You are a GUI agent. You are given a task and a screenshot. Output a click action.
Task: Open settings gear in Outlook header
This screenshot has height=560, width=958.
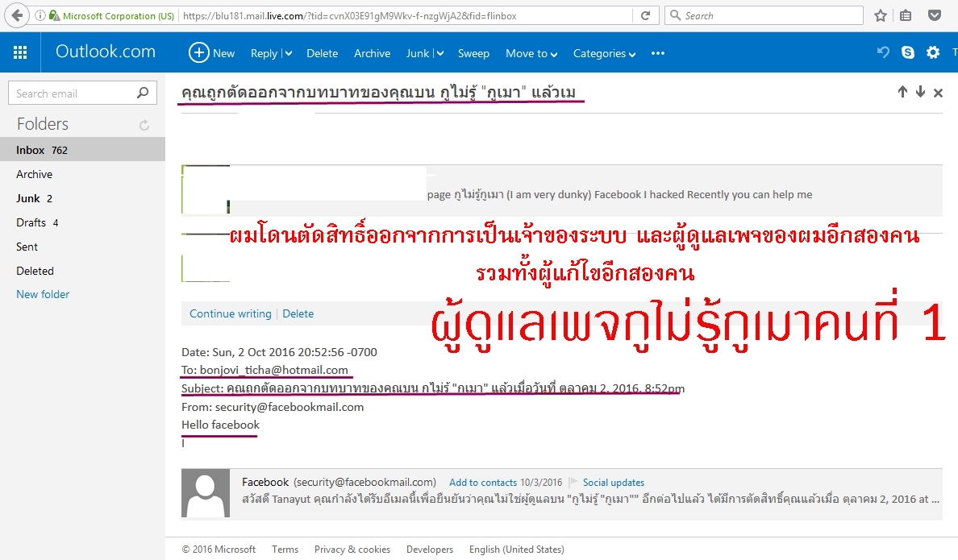(933, 52)
